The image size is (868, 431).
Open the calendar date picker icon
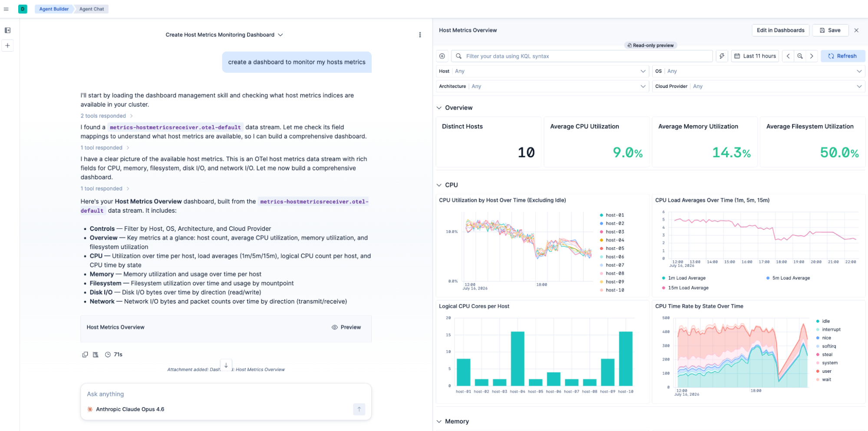coord(737,56)
